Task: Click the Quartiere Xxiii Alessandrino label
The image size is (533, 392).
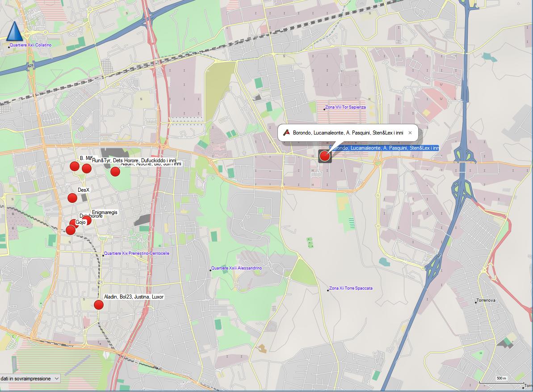Action: tap(236, 268)
